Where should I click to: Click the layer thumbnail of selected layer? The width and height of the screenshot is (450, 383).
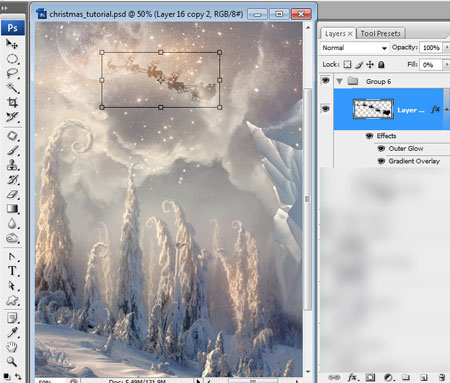tap(373, 109)
